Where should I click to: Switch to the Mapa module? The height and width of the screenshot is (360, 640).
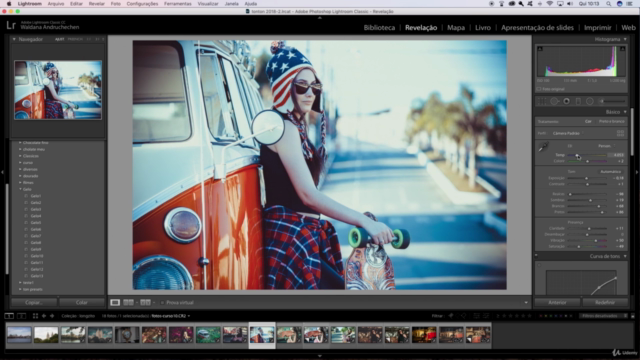tap(456, 28)
